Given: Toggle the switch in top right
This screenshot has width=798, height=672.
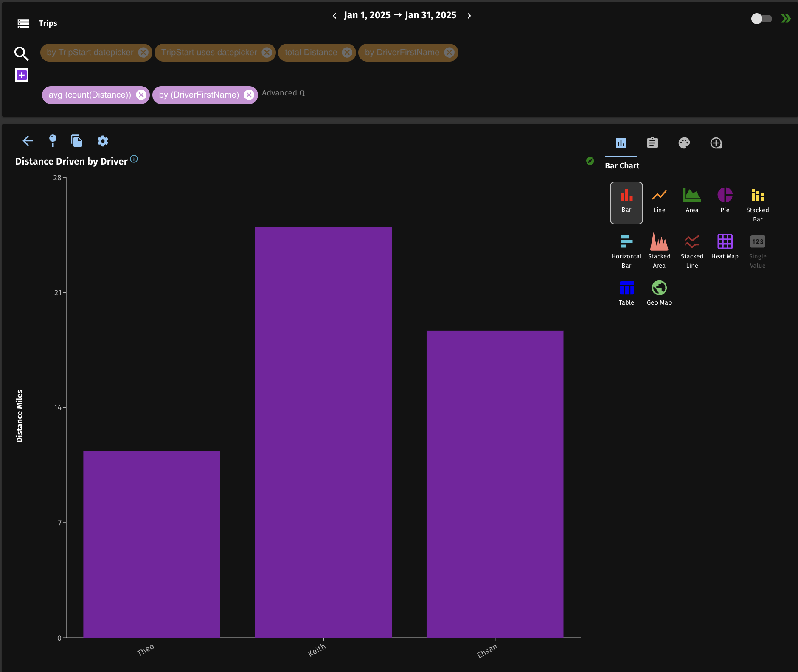Looking at the screenshot, I should (x=761, y=19).
